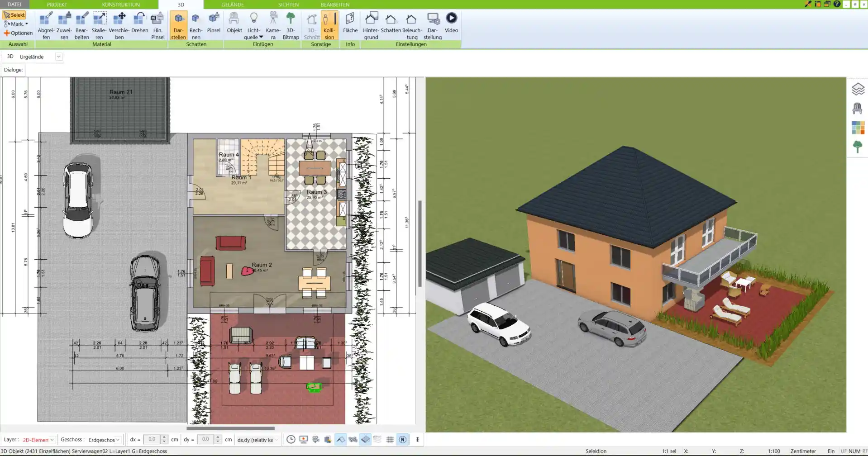
Task: Decrease the dy value with spinner down
Action: (x=218, y=442)
